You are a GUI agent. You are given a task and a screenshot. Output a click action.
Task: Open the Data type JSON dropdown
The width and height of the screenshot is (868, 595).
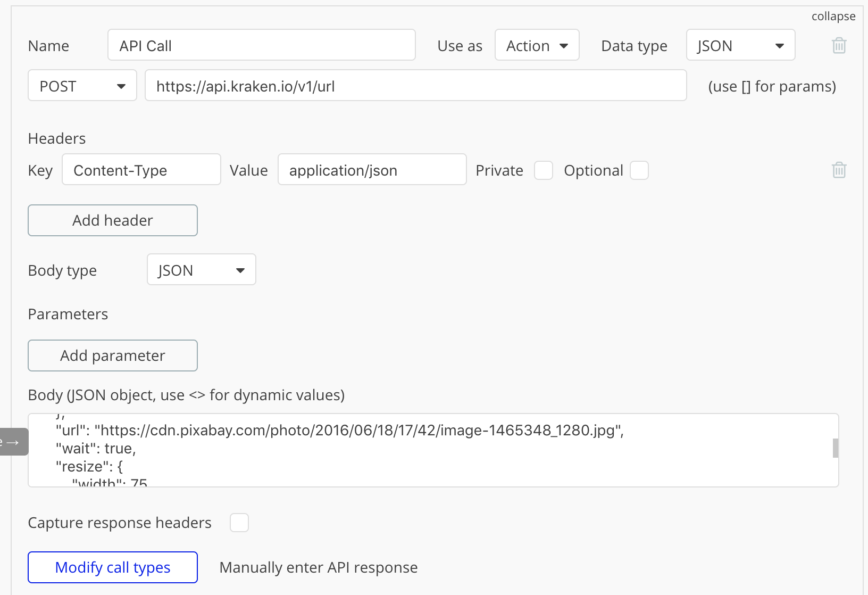click(x=740, y=45)
